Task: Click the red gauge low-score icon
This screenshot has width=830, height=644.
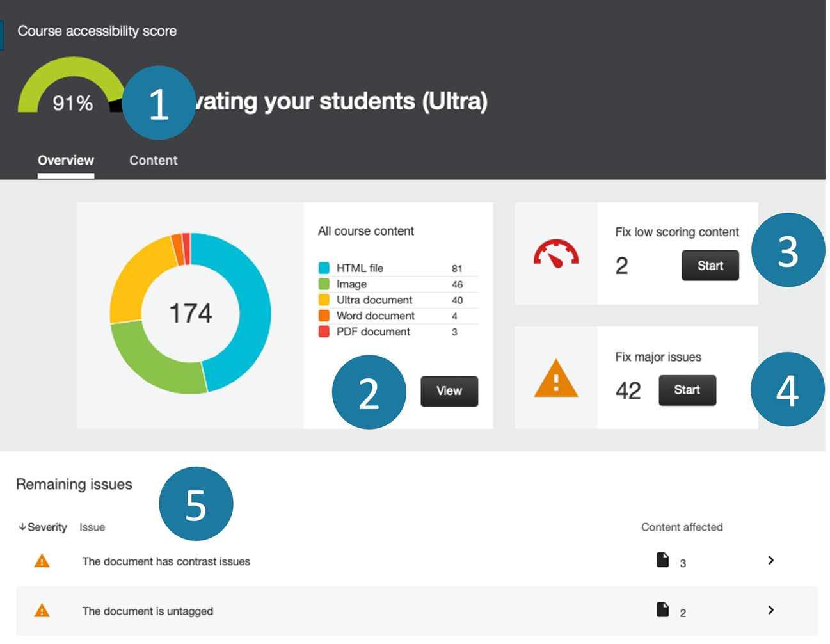Action: pyautogui.click(x=556, y=254)
